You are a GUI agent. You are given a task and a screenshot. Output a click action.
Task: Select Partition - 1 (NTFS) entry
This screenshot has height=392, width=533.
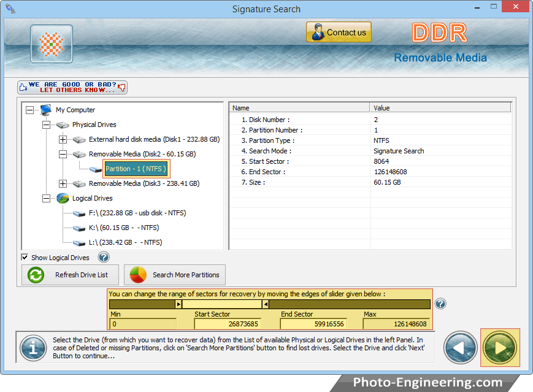click(136, 169)
